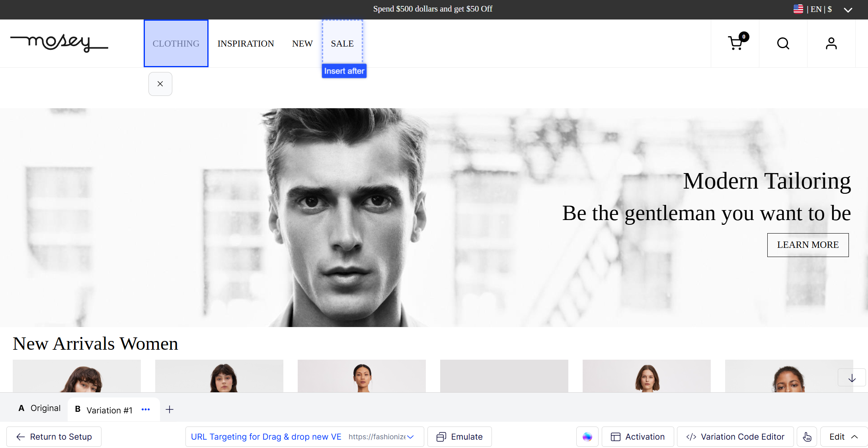Click the search magnifier icon
This screenshot has width=868, height=448.
click(783, 43)
